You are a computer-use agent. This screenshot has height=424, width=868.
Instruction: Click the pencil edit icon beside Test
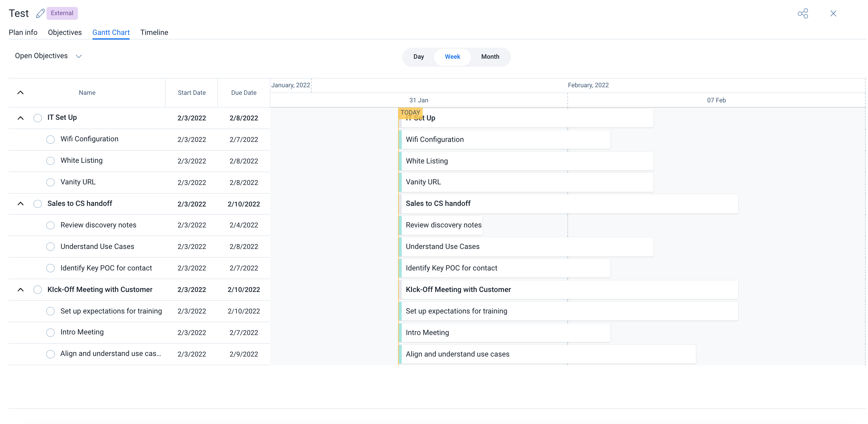coord(40,13)
